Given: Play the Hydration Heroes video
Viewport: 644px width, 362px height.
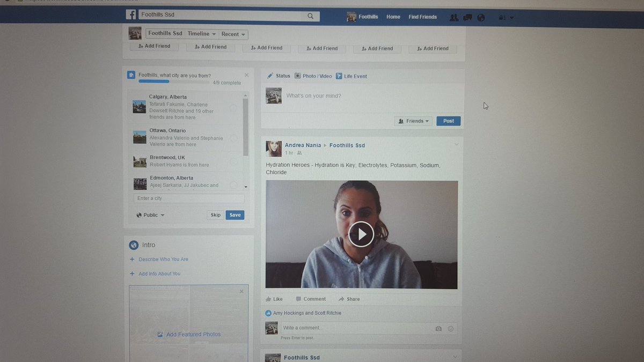Looking at the screenshot, I should 361,234.
